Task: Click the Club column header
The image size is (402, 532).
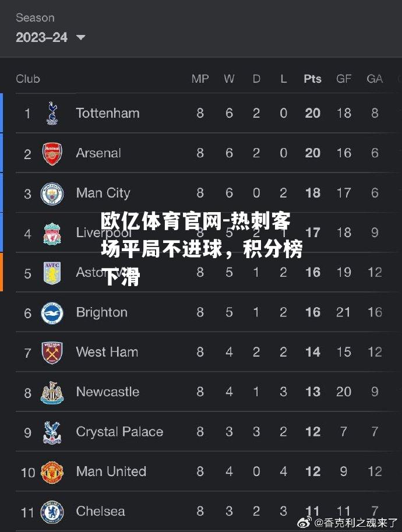Action: 28,79
